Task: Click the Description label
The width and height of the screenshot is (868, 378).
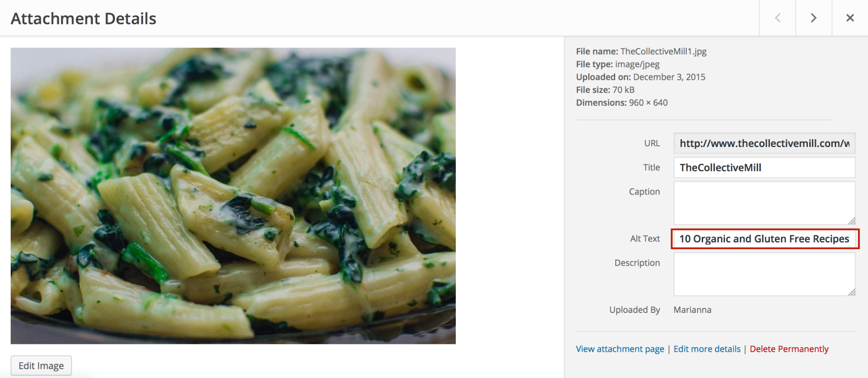Action: (637, 262)
